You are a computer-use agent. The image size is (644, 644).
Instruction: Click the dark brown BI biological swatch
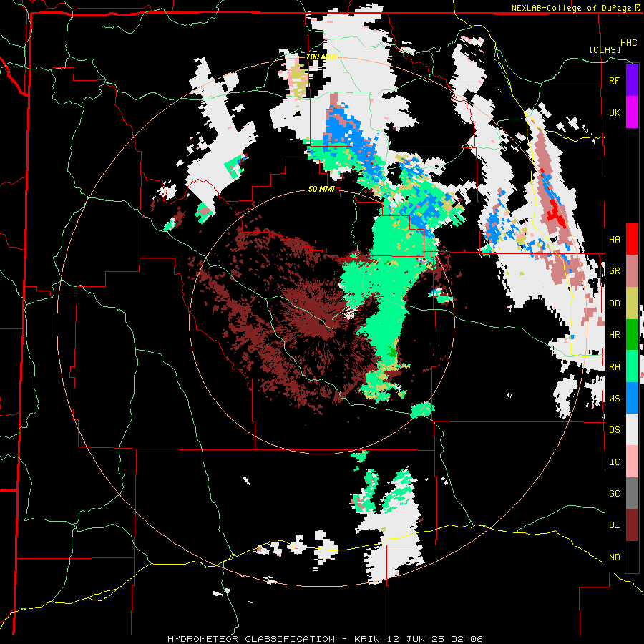(x=632, y=525)
